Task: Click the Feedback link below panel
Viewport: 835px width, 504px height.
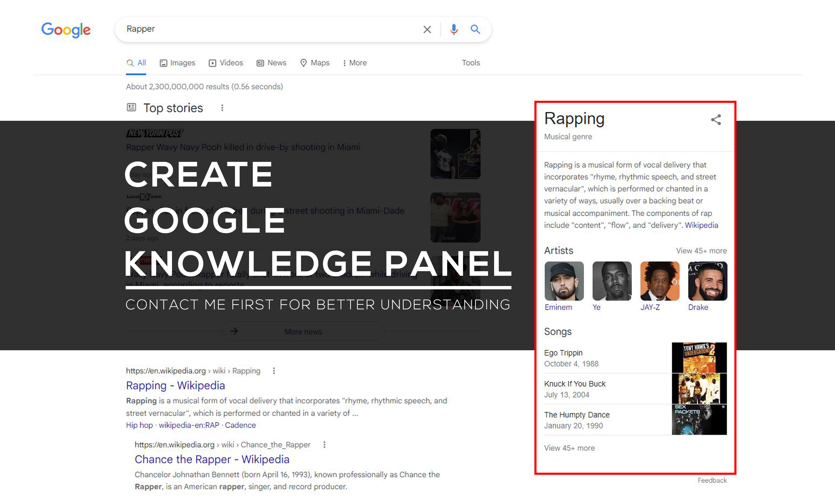Action: point(712,480)
